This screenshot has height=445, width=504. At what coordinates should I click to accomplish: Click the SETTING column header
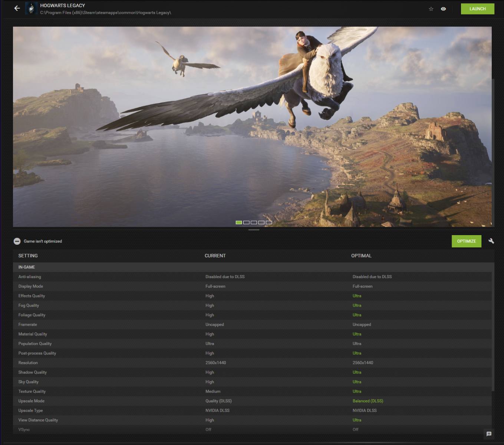coord(28,256)
